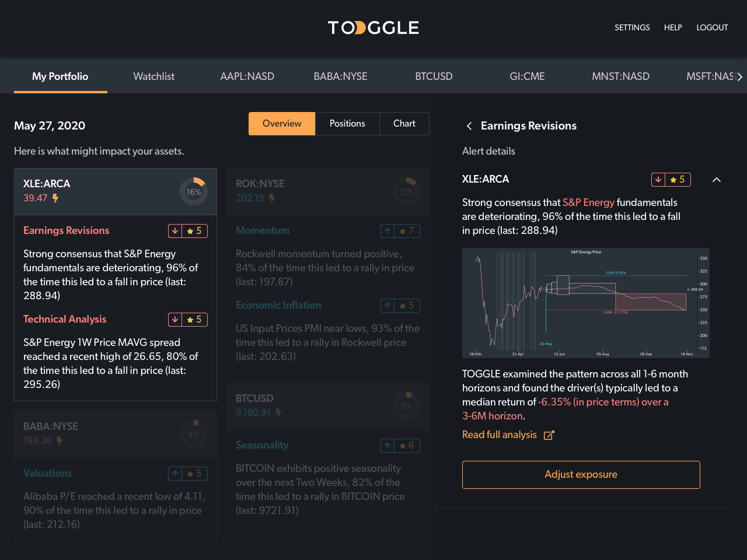Click the 9% donut chart icon on BTCUSD card
The image size is (747, 560).
[x=407, y=406]
